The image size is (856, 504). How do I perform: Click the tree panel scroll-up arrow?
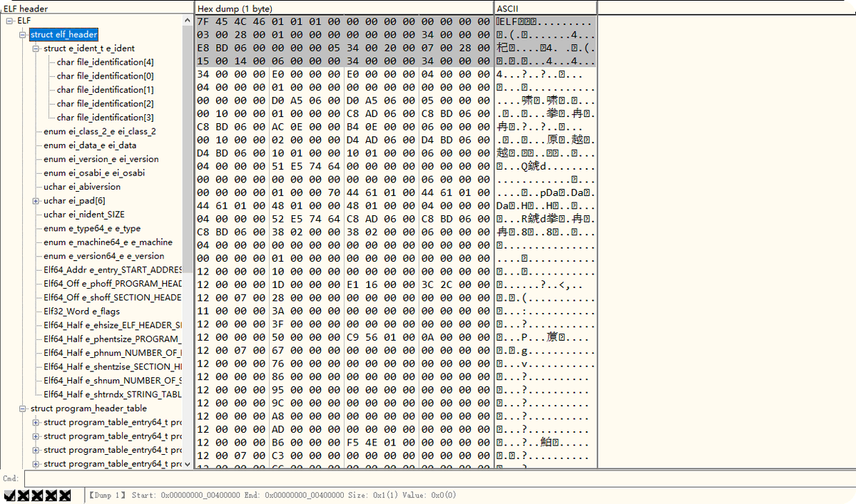pyautogui.click(x=188, y=21)
